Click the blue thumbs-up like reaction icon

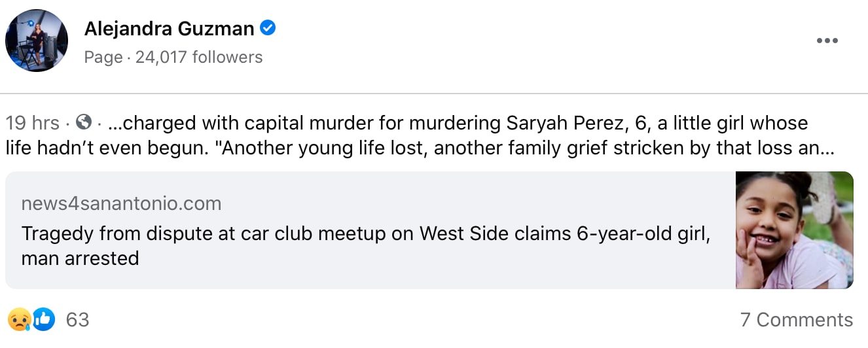pos(43,320)
